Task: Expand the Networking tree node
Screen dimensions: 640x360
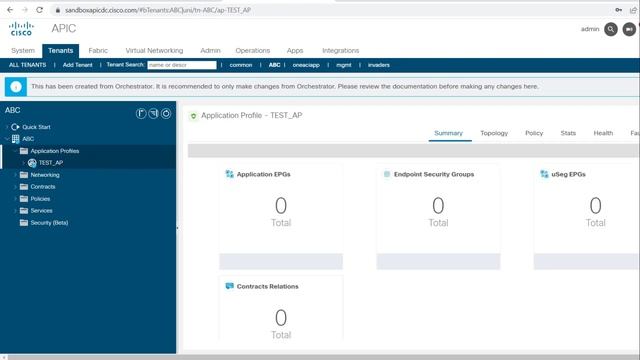Action: (x=16, y=175)
